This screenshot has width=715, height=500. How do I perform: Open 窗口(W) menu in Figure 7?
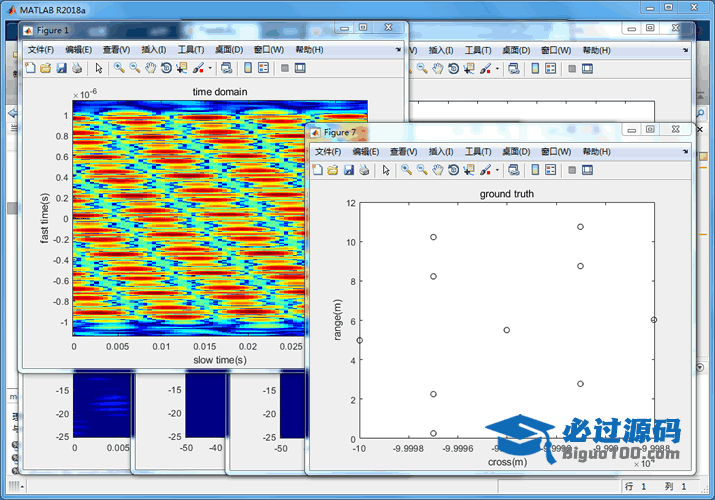[x=556, y=151]
